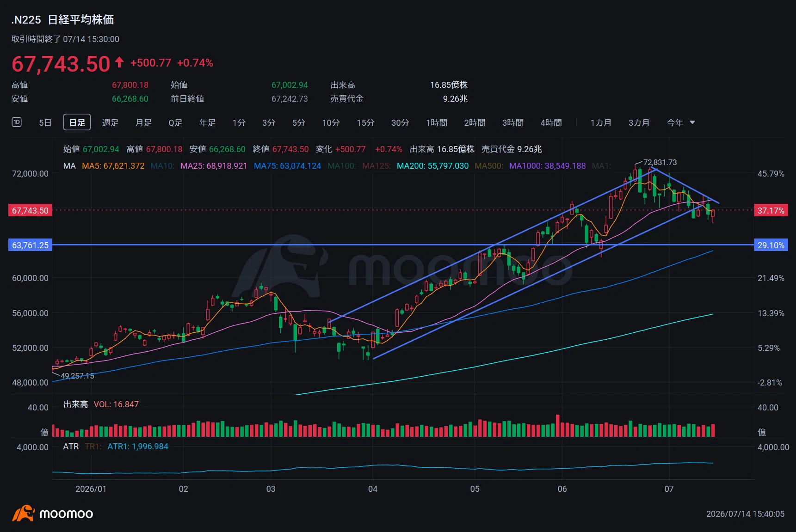The height and width of the screenshot is (532, 796).
Task: Click the 04 month axis label
Action: click(373, 489)
